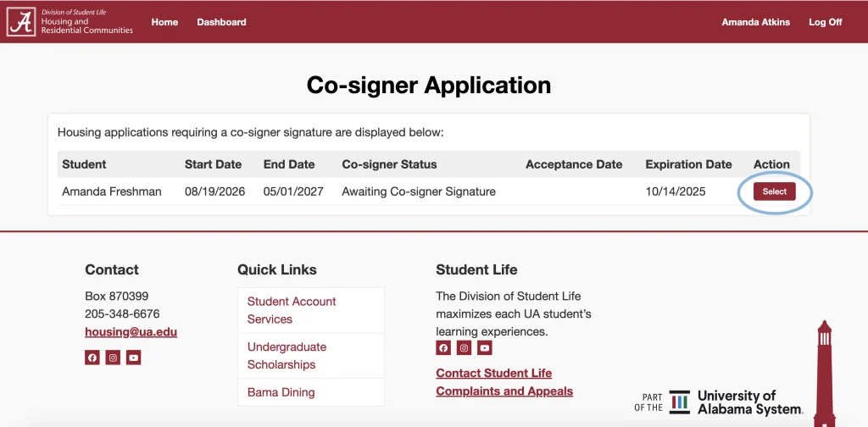The width and height of the screenshot is (868, 427).
Task: Open Student Life Instagram icon
Action: (464, 347)
